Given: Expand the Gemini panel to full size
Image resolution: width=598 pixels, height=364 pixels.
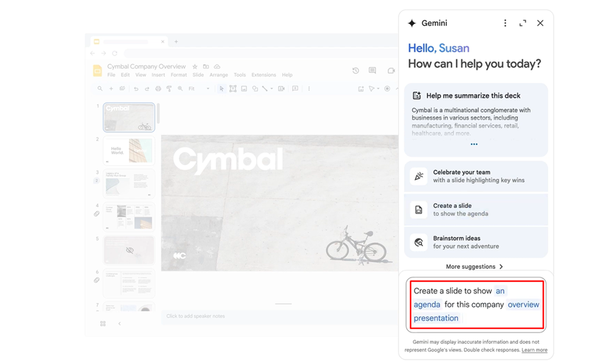Looking at the screenshot, I should point(522,23).
